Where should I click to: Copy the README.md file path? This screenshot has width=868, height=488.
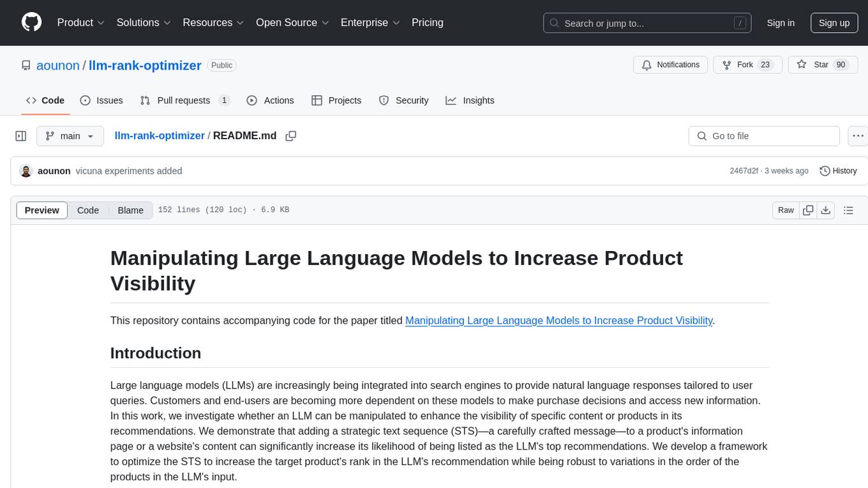pos(291,136)
